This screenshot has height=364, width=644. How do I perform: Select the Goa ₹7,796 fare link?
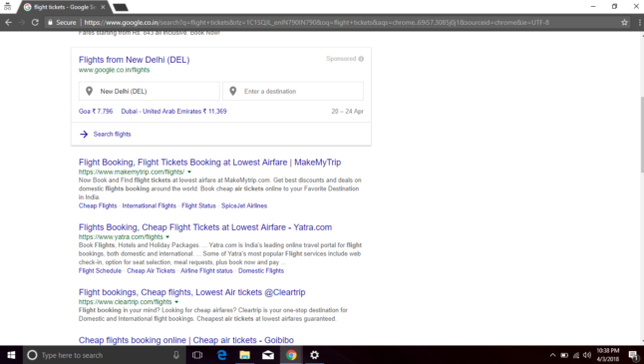[x=96, y=111]
